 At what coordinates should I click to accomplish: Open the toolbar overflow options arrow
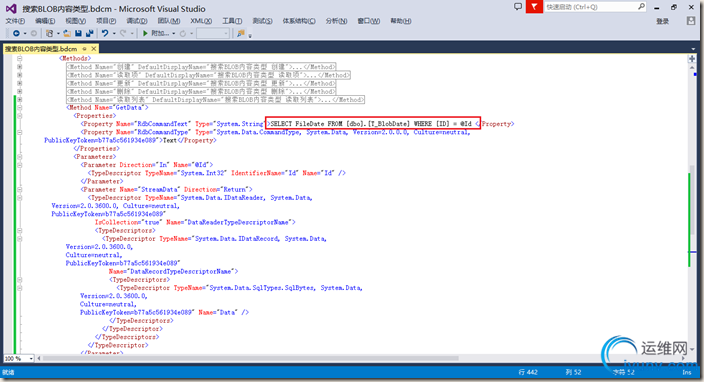[250, 35]
